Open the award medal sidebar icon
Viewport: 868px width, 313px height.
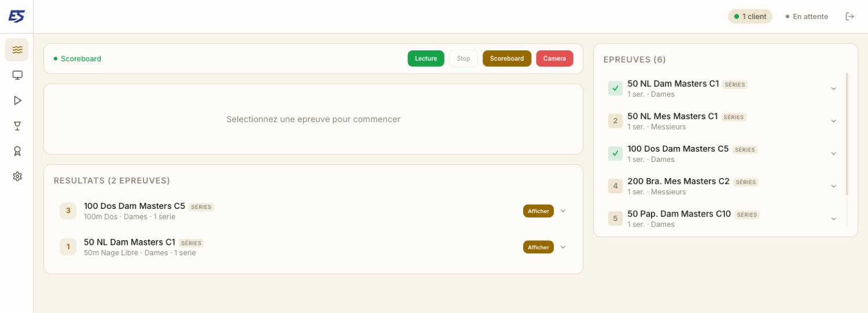point(17,151)
